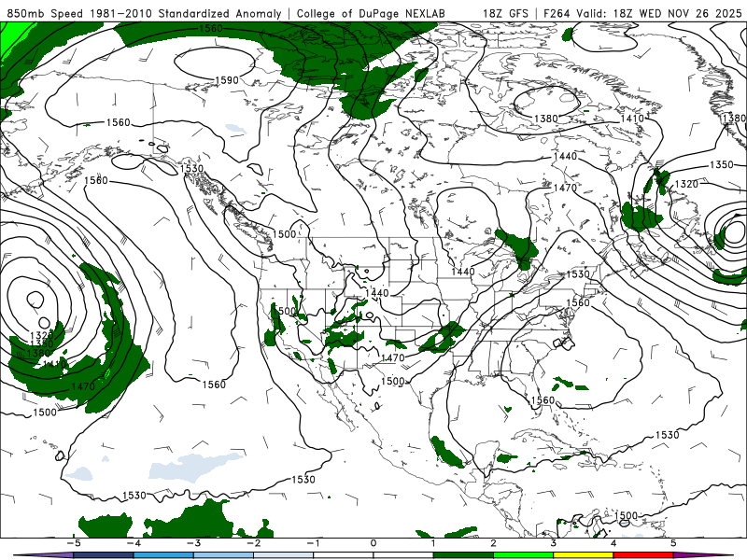Click the purple arrow tip beyond 5
The height and width of the screenshot is (560, 747).
(x=703, y=555)
